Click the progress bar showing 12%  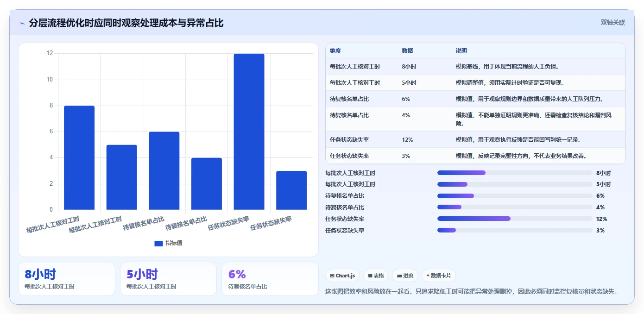(515, 219)
